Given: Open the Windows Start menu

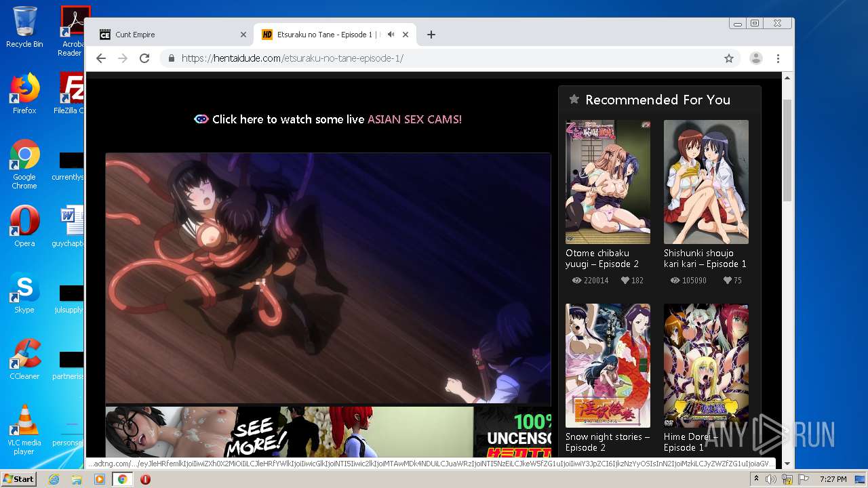Looking at the screenshot, I should [18, 479].
